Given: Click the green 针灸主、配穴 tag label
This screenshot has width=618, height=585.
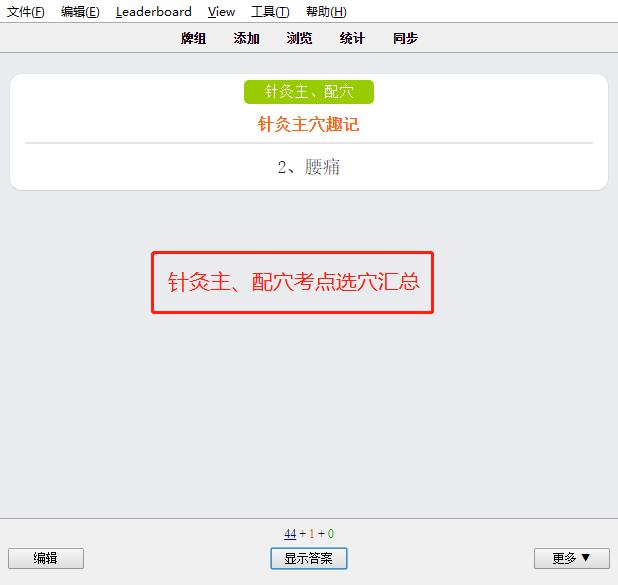Looking at the screenshot, I should 309,92.
